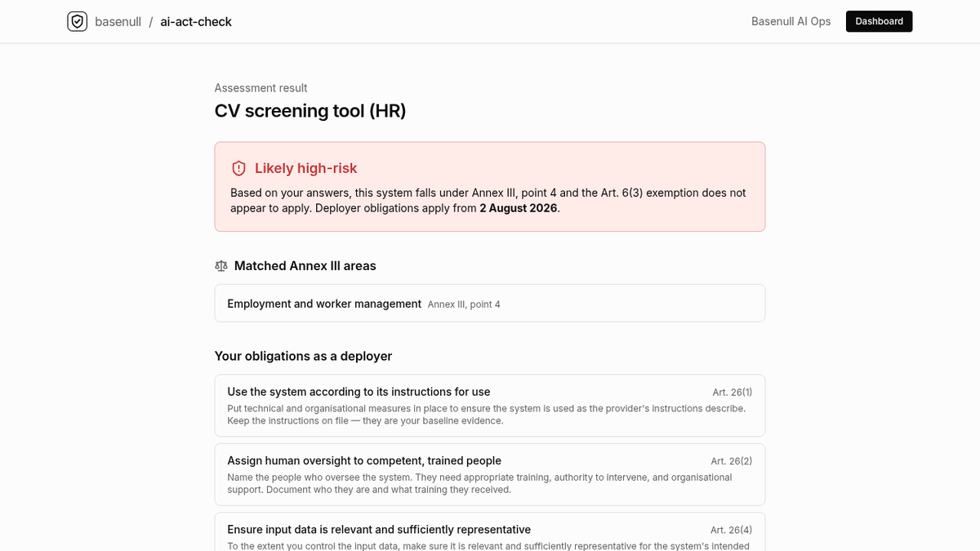
Task: Click the 'Annex III, point 4' reference
Action: pos(464,304)
